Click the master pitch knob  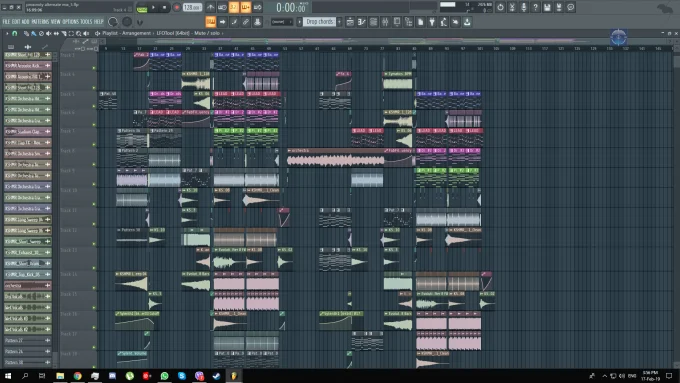point(127,22)
